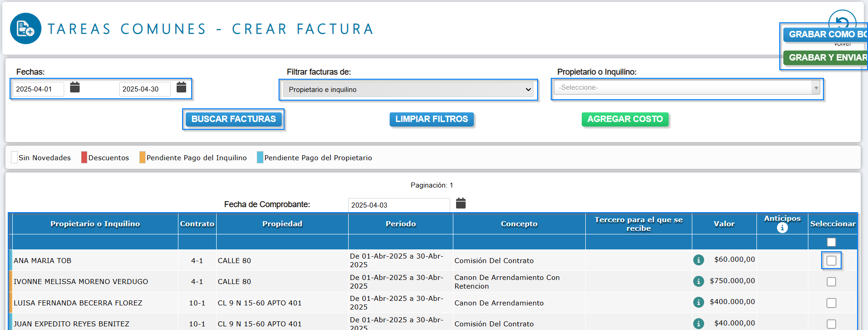This screenshot has height=330, width=868.
Task: Click the Anticipos info icon in header
Action: (x=782, y=228)
